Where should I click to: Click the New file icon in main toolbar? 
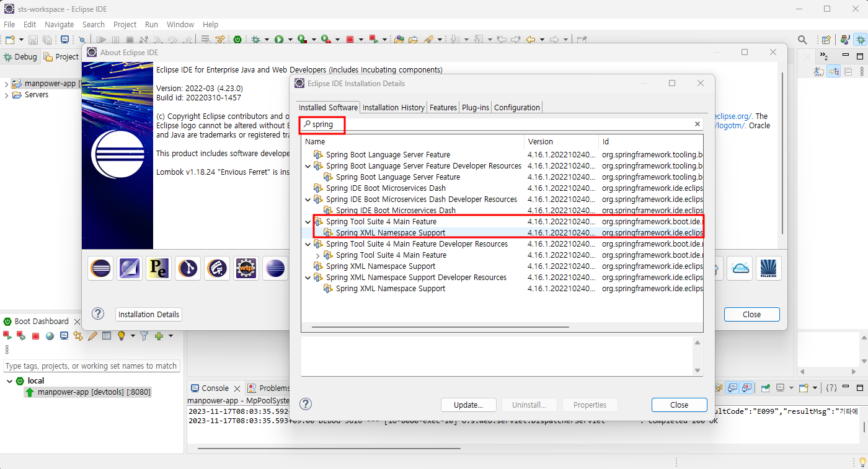9,40
